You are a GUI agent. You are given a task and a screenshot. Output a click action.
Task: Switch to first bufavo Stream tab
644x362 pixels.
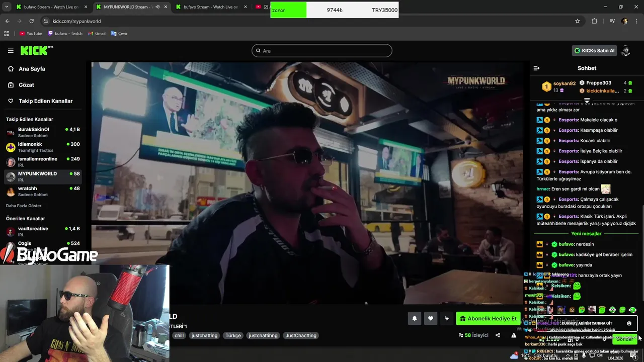[x=51, y=7]
